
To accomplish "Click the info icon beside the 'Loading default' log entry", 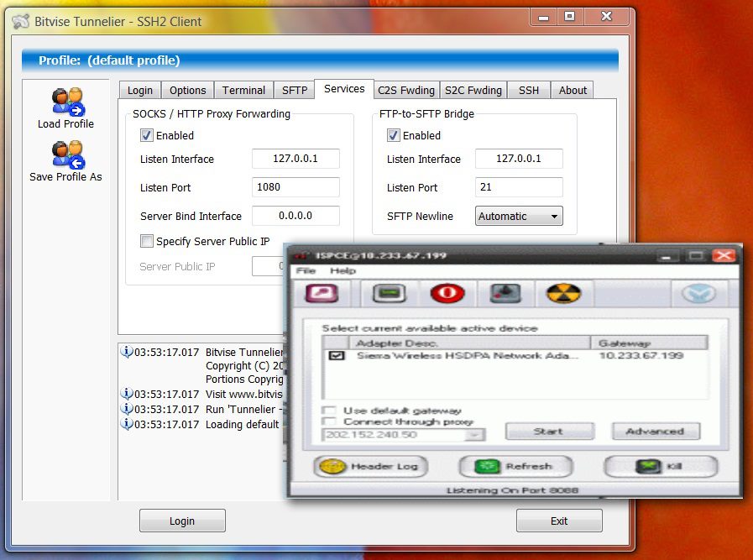I will tap(126, 424).
